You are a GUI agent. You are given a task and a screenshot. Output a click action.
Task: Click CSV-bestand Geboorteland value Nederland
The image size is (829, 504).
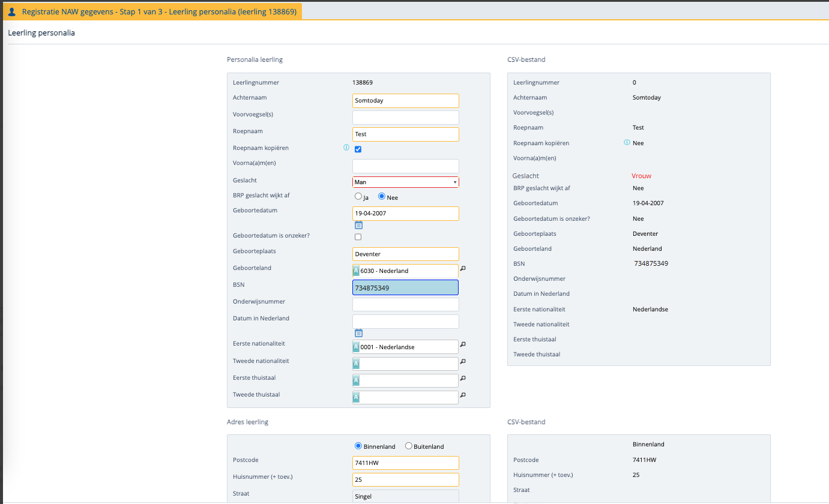pyautogui.click(x=647, y=248)
